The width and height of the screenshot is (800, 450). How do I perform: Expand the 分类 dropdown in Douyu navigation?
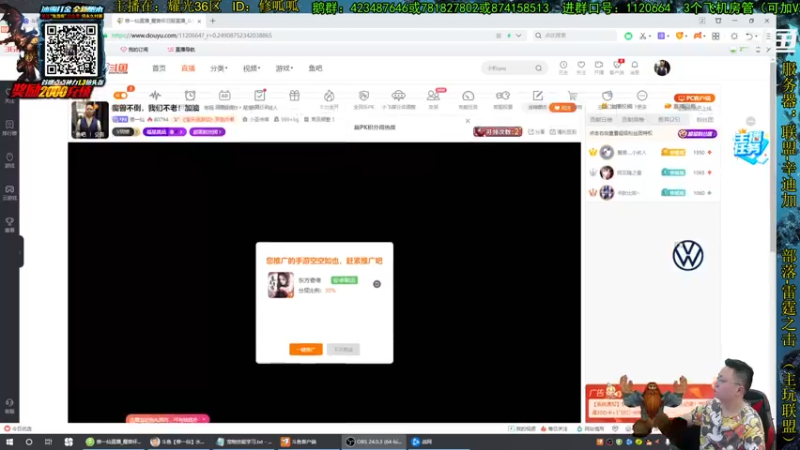coord(219,68)
